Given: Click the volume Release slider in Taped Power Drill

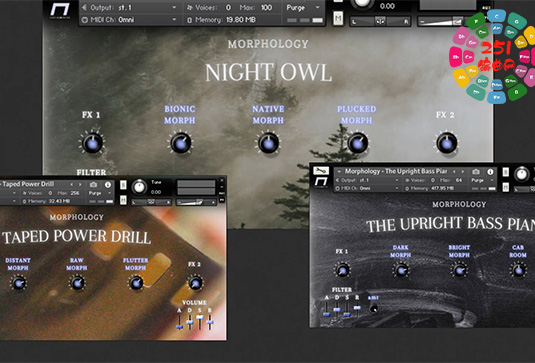Looking at the screenshot, I should (x=210, y=322).
